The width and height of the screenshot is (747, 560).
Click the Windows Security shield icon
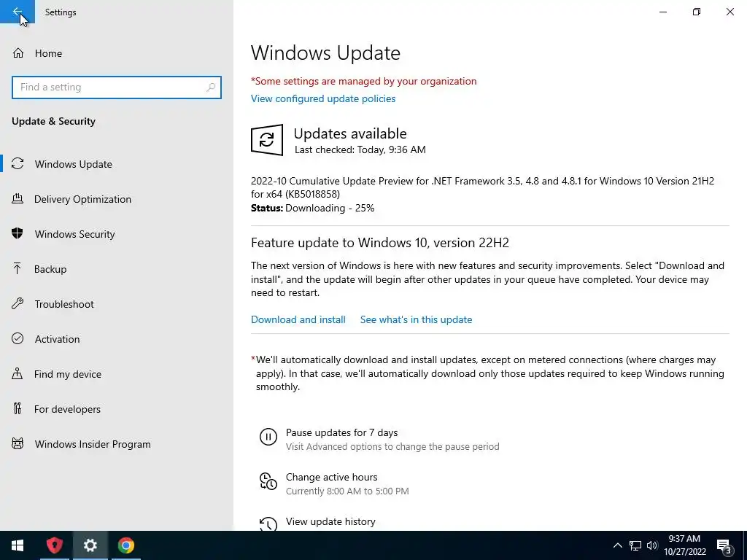click(18, 234)
